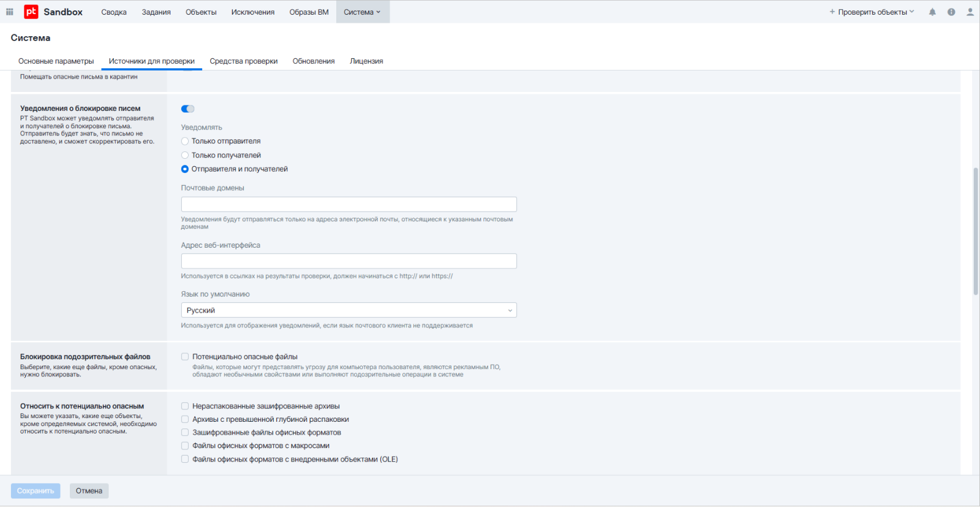Check 'Зашифрованные файлы офисных форматов' checkbox
Viewport: 980px width, 507px height.
(185, 433)
